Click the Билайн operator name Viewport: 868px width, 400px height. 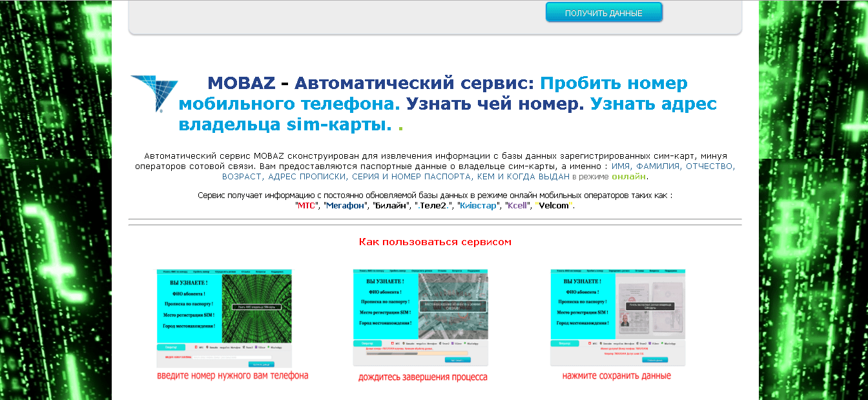(x=391, y=206)
